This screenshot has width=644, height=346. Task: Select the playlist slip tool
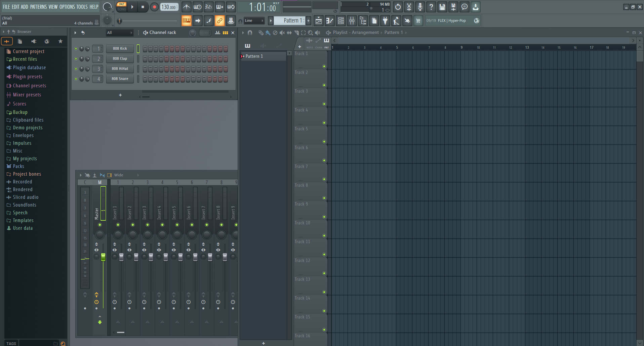289,33
